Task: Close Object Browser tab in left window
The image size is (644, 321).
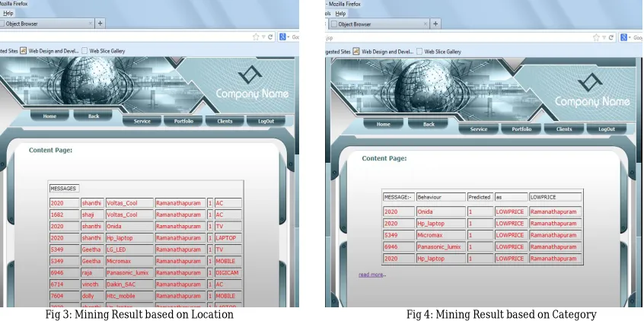Action: (x=91, y=24)
